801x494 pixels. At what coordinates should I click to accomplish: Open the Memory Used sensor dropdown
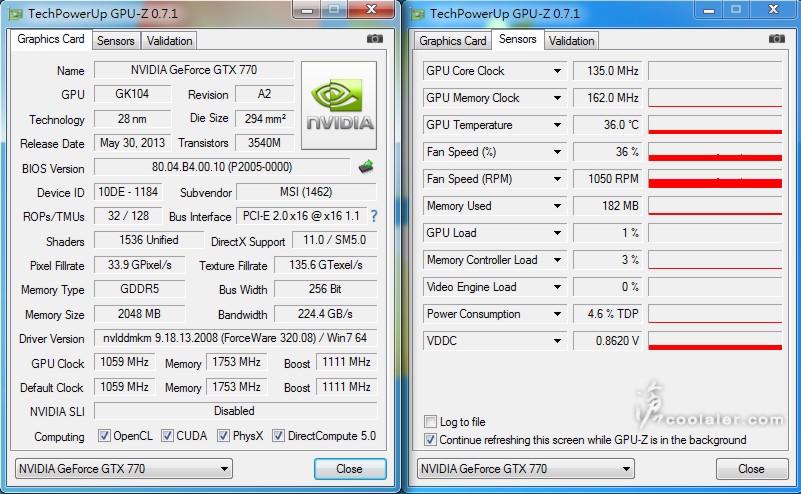(557, 206)
